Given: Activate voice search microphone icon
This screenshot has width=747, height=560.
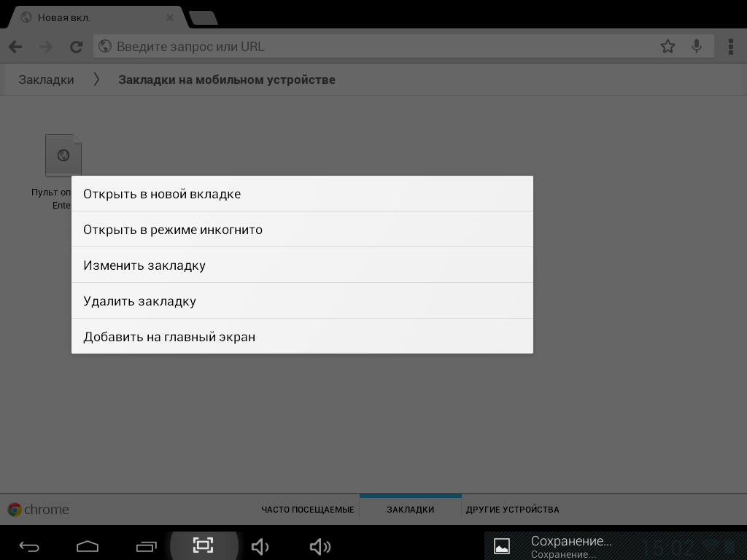Looking at the screenshot, I should tap(697, 47).
